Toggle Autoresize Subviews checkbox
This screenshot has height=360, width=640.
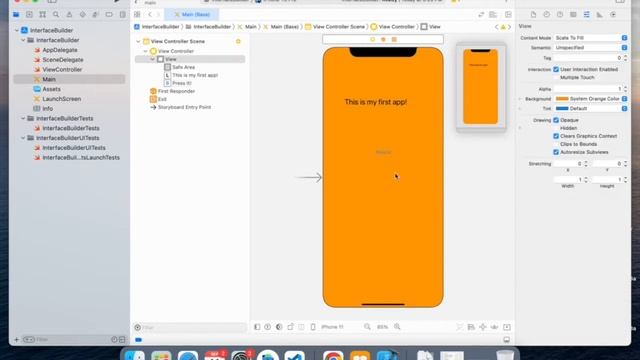[556, 152]
